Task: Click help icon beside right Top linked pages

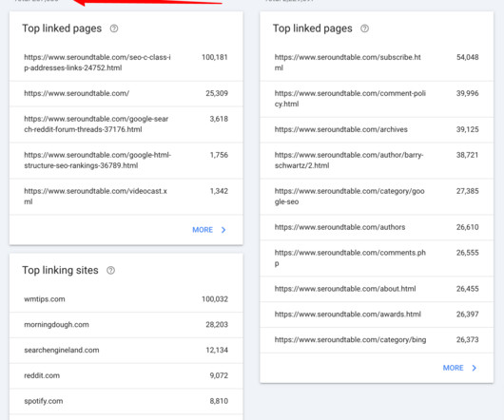Action: tap(364, 29)
